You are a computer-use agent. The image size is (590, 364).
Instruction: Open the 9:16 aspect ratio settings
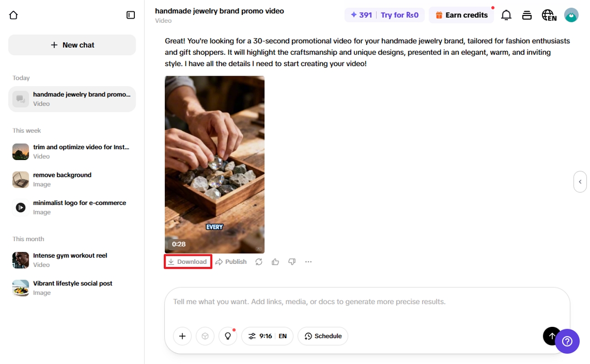coord(267,336)
